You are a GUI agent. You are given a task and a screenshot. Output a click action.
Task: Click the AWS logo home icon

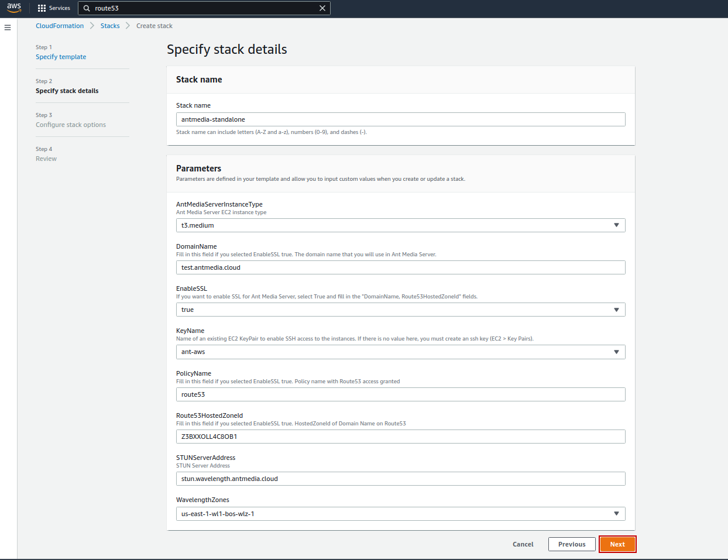click(x=14, y=8)
